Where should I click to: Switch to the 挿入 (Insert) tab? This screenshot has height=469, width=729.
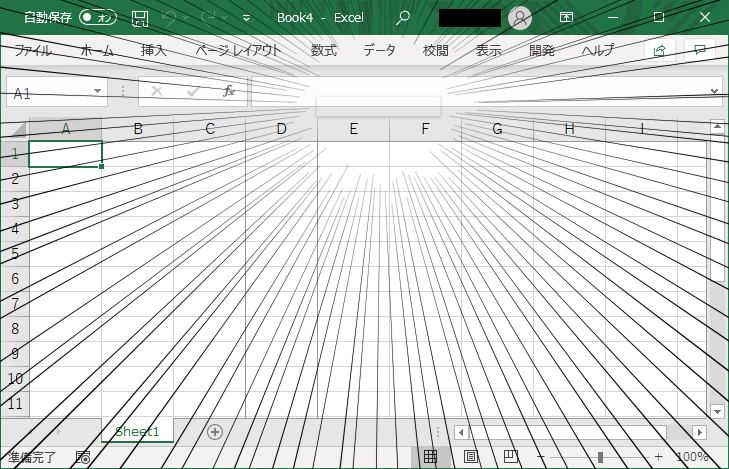pos(153,50)
